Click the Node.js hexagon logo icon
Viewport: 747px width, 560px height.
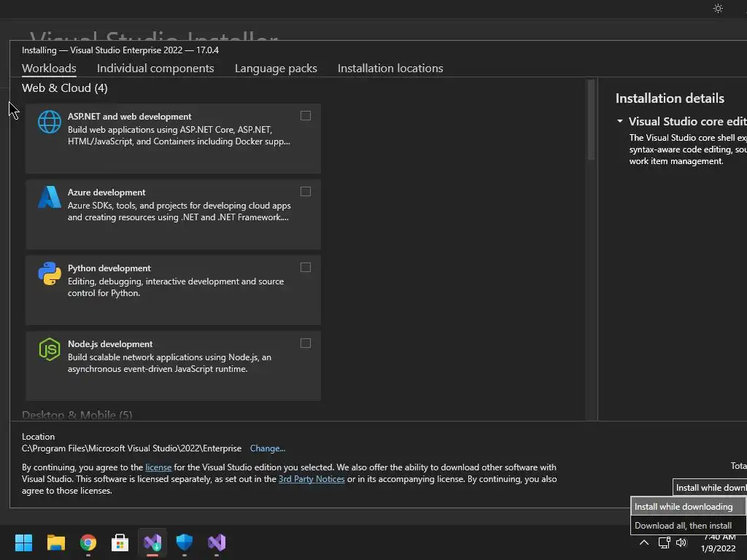click(50, 349)
